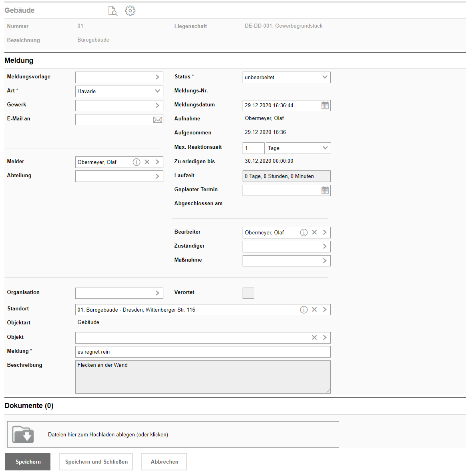Click Abbrechen button
This screenshot has height=476, width=466.
[x=164, y=462]
